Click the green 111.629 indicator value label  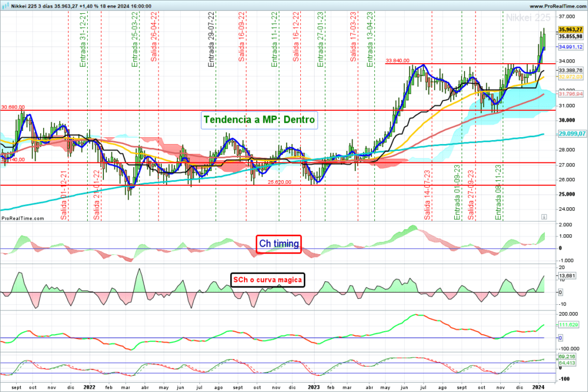coord(567,325)
